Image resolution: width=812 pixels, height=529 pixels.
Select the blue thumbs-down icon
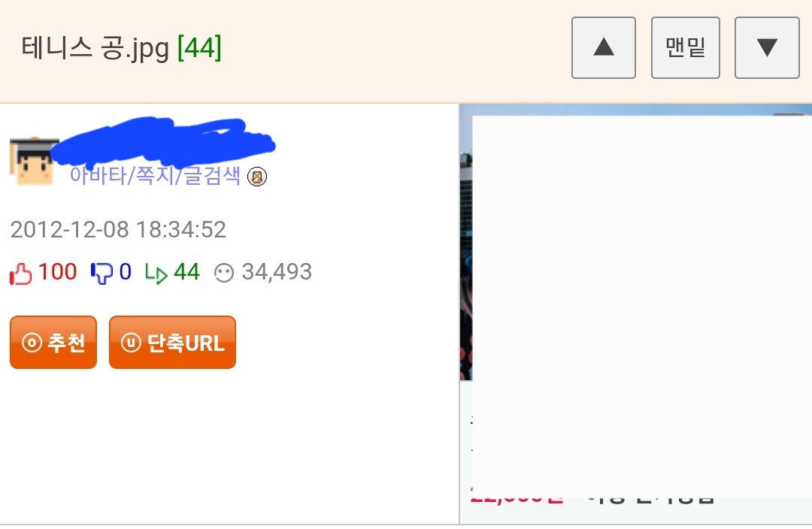(x=101, y=274)
